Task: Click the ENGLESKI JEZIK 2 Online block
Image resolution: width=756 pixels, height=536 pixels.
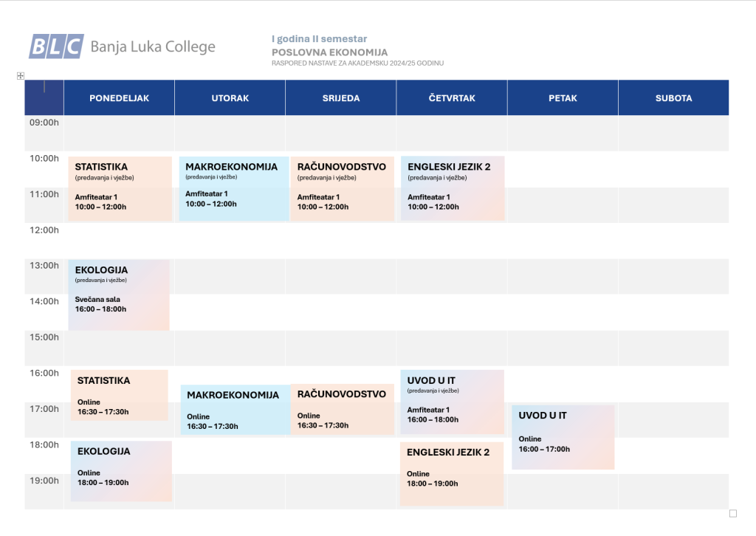Action: [452, 474]
